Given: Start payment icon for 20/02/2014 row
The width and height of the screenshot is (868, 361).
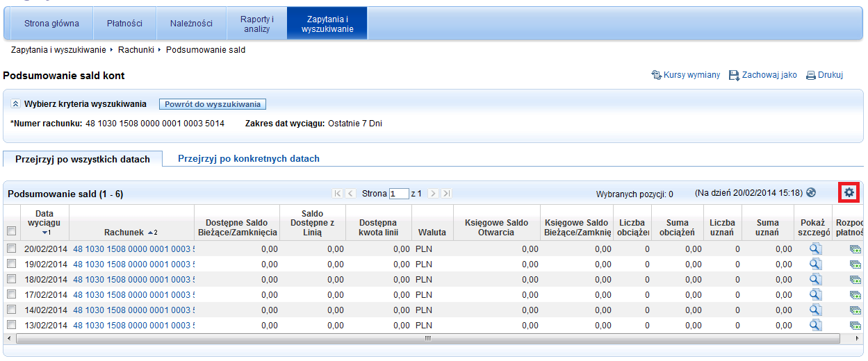Looking at the screenshot, I should (855, 249).
